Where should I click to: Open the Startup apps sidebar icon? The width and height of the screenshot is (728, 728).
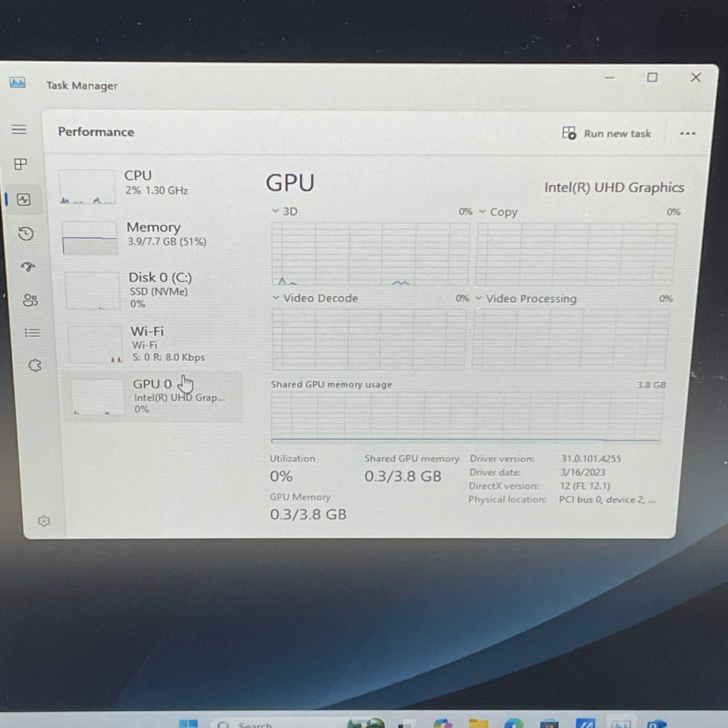click(28, 267)
